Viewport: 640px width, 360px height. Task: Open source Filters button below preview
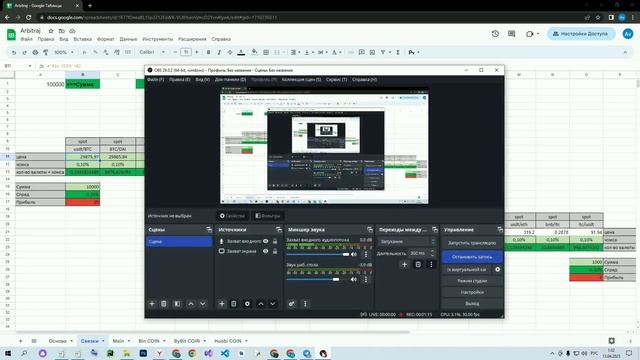click(268, 216)
